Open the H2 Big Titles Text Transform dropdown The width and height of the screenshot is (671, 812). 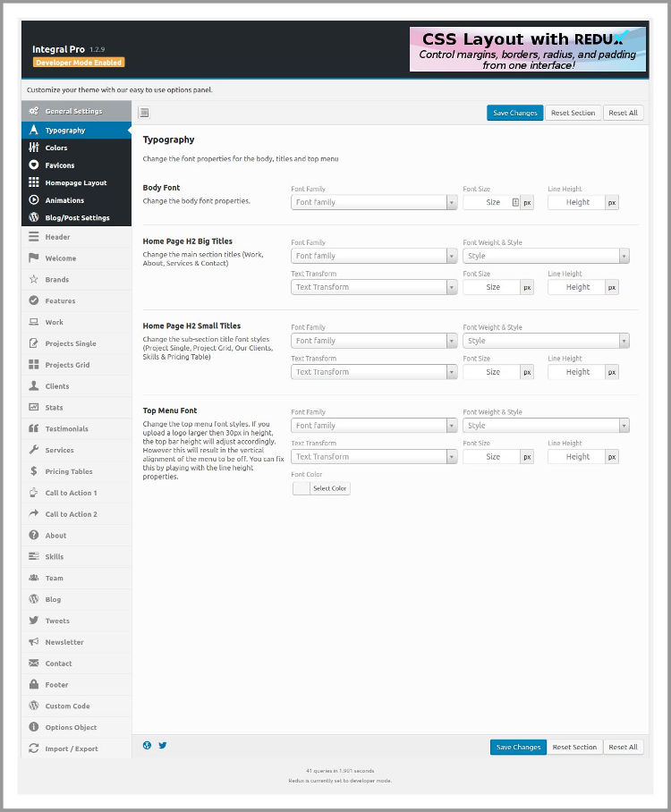coord(374,287)
